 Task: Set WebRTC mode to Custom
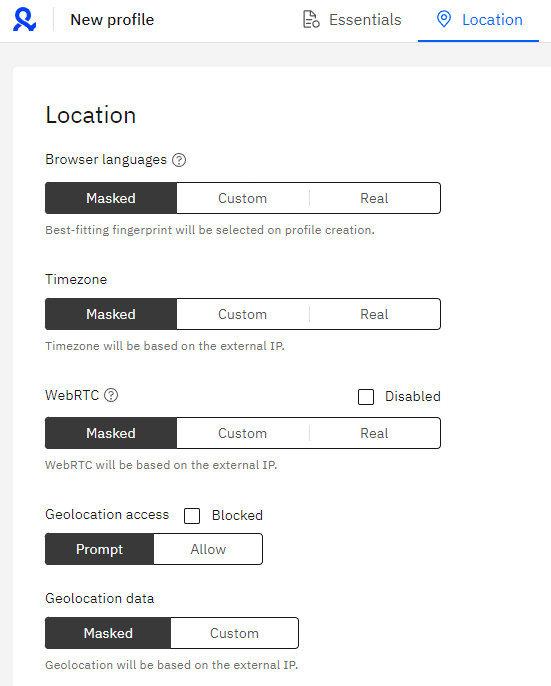coord(242,433)
